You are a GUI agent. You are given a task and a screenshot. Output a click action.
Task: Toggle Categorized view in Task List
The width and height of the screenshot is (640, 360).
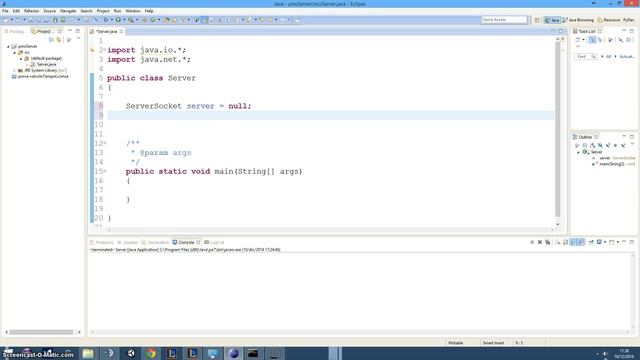592,40
